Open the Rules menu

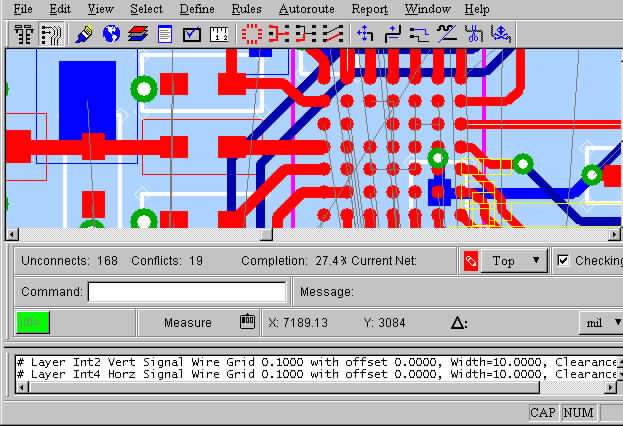pos(246,9)
